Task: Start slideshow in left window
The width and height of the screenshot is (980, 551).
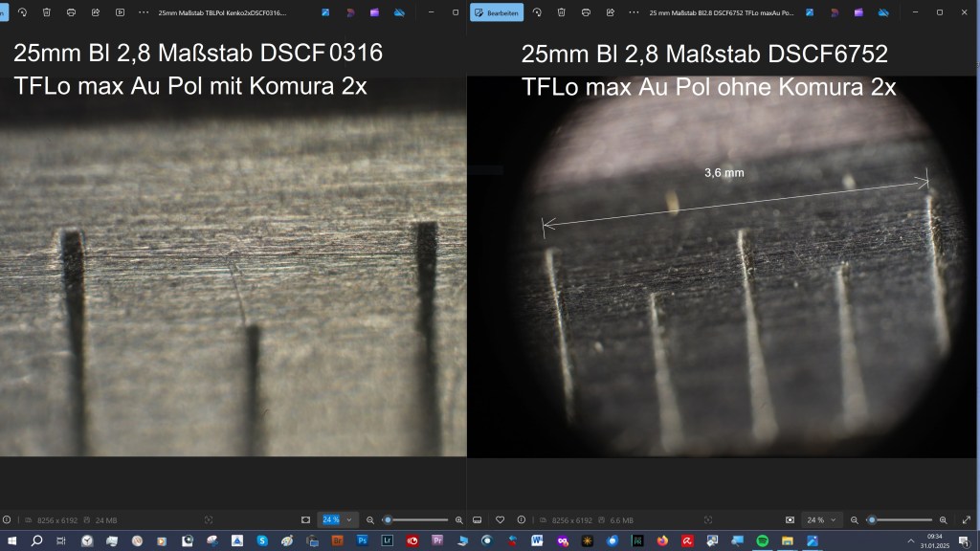Action: pos(120,12)
